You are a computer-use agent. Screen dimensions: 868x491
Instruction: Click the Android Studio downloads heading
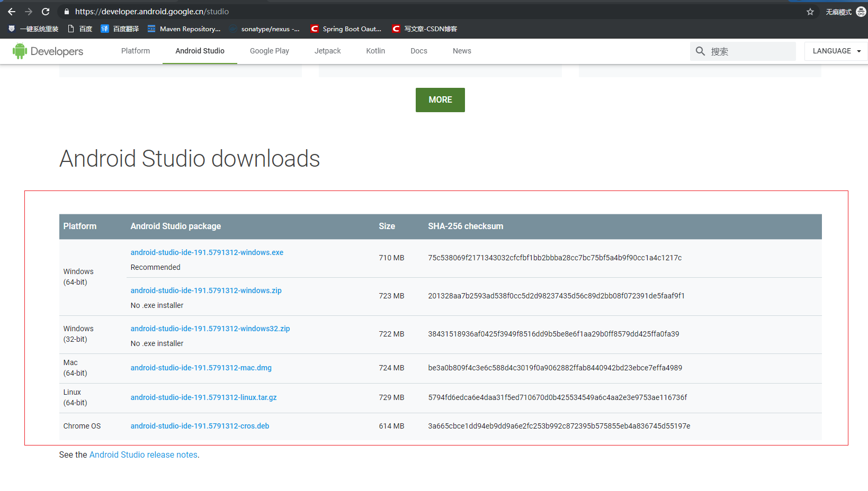coord(190,159)
